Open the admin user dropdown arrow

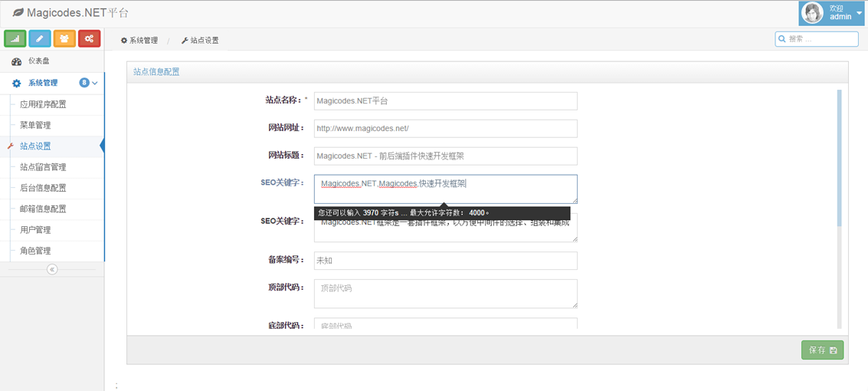[x=859, y=14]
